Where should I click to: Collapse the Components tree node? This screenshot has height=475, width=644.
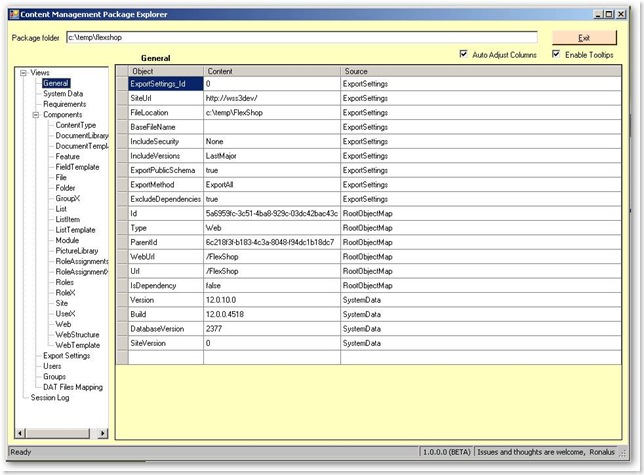tap(36, 115)
